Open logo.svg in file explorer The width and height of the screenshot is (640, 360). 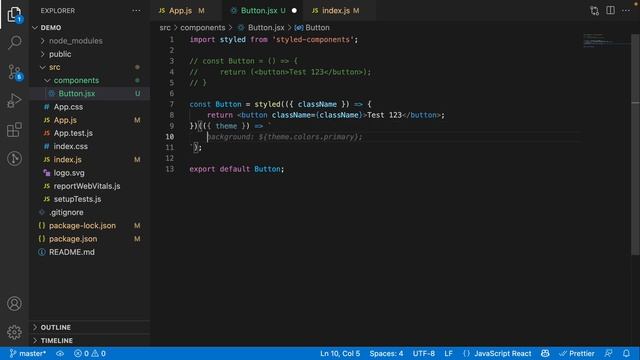pos(90,173)
